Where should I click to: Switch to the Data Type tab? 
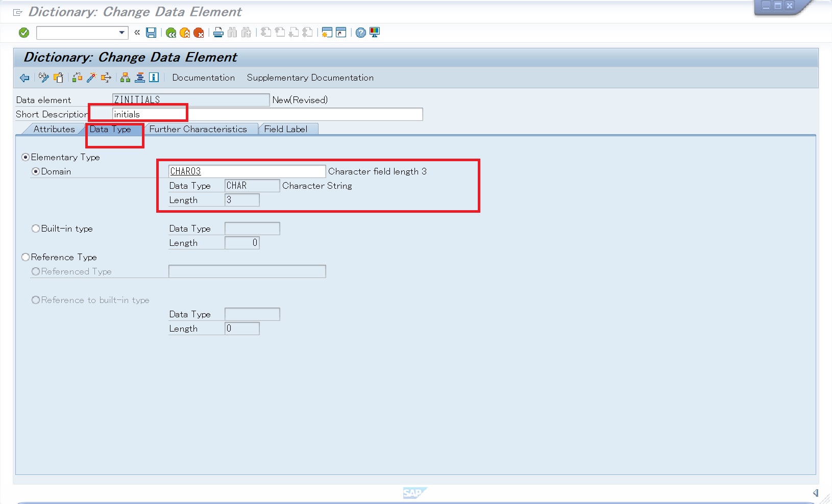click(x=110, y=129)
